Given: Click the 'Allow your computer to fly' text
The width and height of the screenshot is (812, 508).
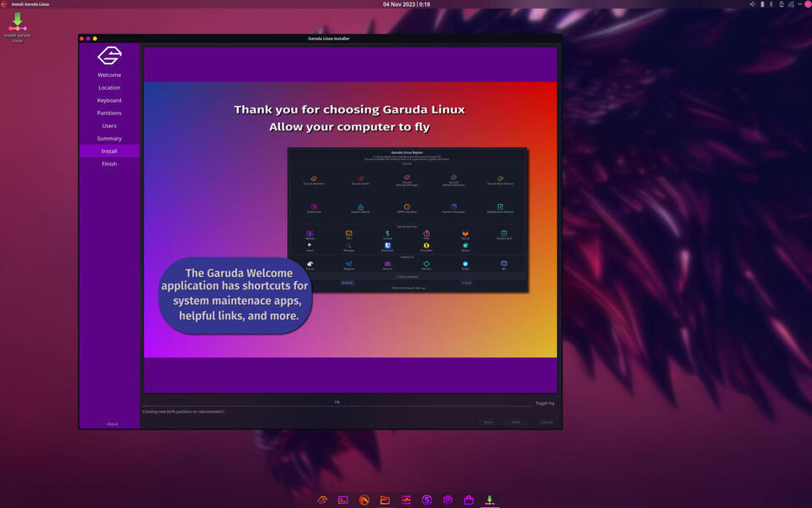Looking at the screenshot, I should [349, 127].
